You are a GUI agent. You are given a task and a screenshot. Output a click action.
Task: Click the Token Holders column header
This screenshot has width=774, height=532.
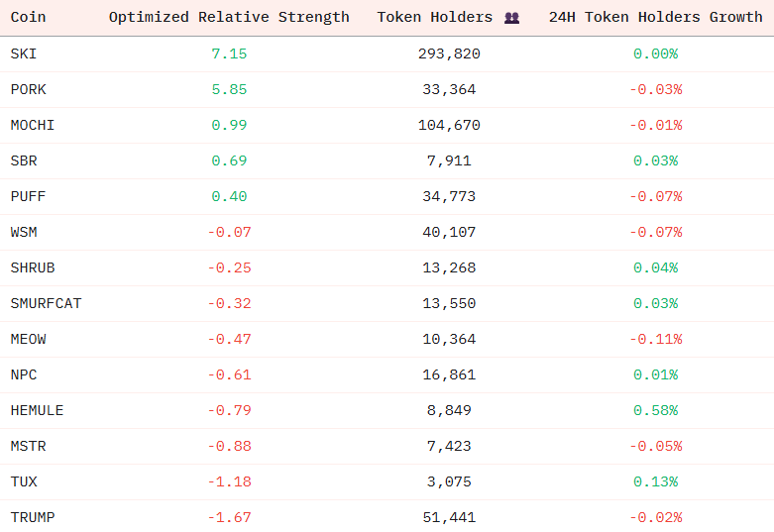tap(434, 18)
